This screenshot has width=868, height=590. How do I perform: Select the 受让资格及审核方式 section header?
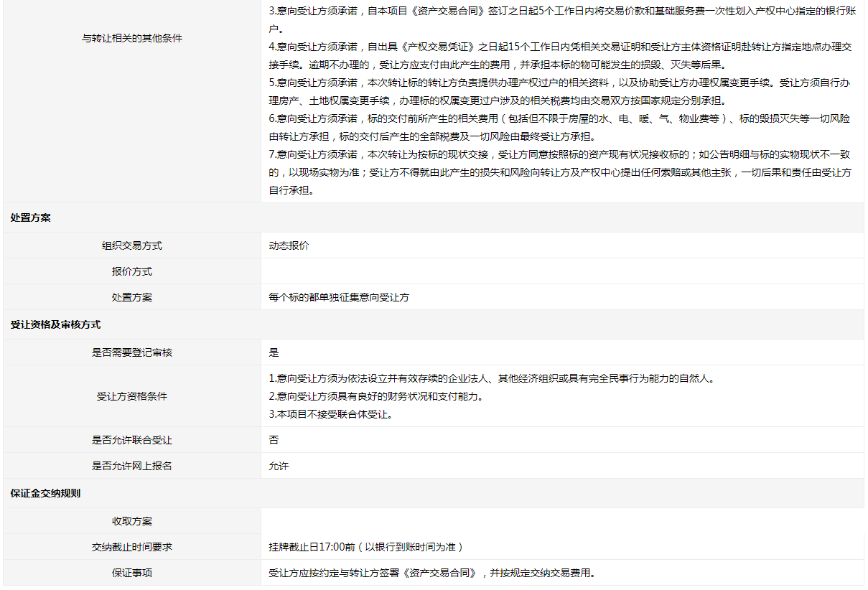click(x=55, y=325)
